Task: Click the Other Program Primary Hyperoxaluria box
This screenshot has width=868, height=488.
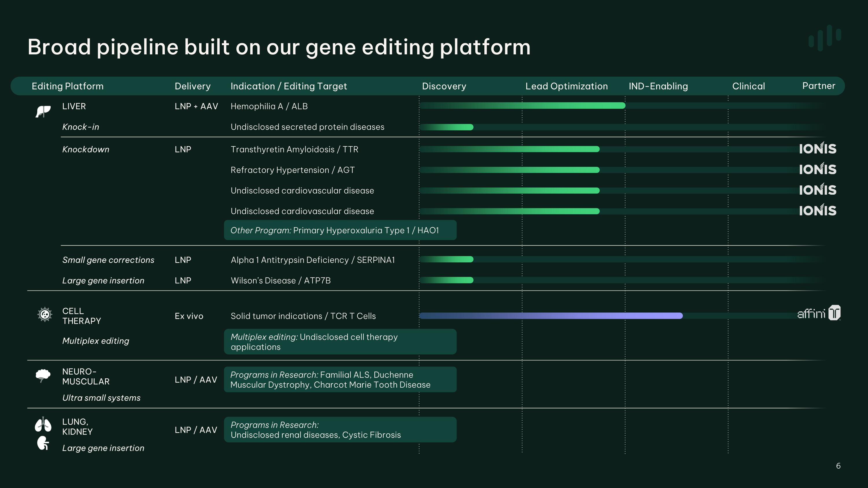Action: pyautogui.click(x=340, y=230)
